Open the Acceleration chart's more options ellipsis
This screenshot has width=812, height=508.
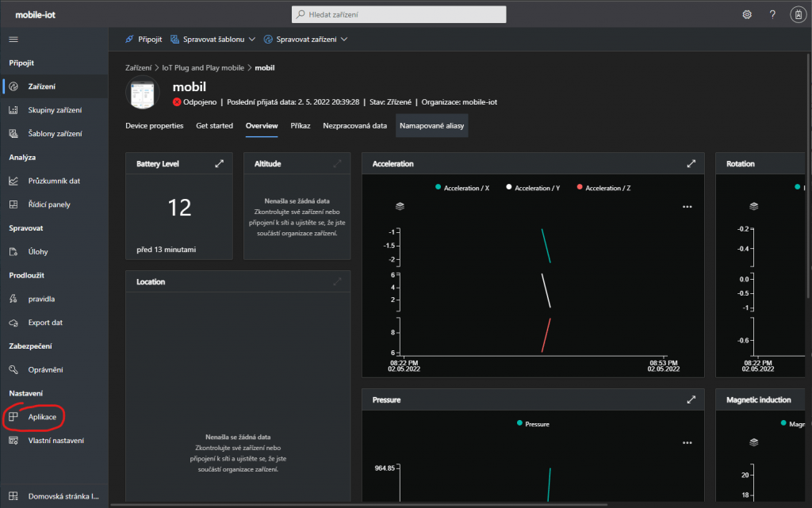click(x=687, y=206)
